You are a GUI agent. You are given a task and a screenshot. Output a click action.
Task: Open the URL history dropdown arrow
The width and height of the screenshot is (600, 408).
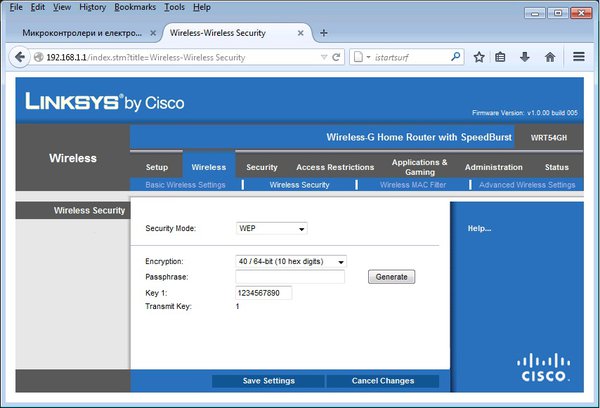(x=324, y=57)
